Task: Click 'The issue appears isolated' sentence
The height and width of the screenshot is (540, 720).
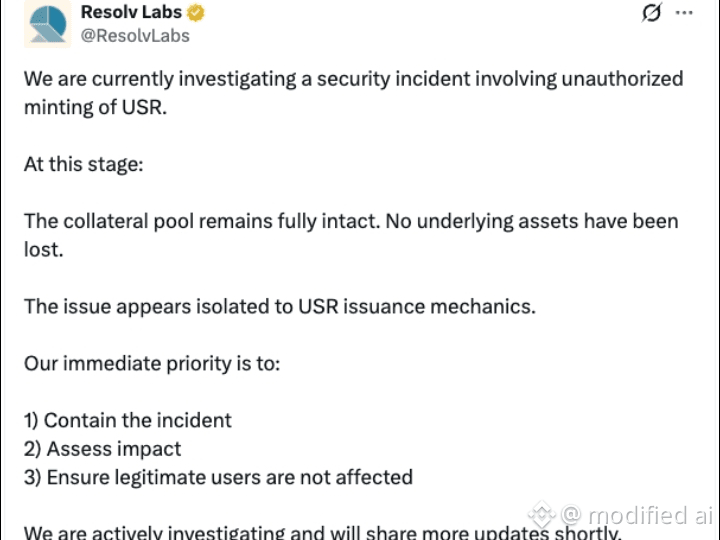Action: point(280,306)
